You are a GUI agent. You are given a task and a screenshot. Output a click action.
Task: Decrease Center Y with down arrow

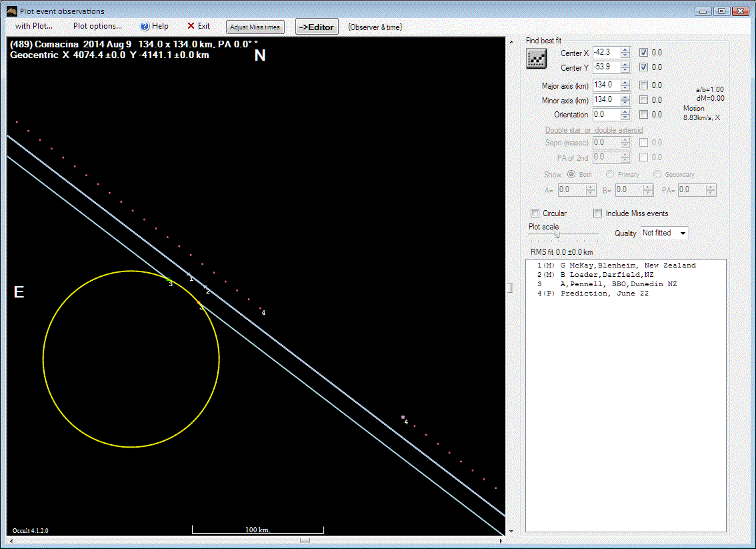[x=625, y=70]
